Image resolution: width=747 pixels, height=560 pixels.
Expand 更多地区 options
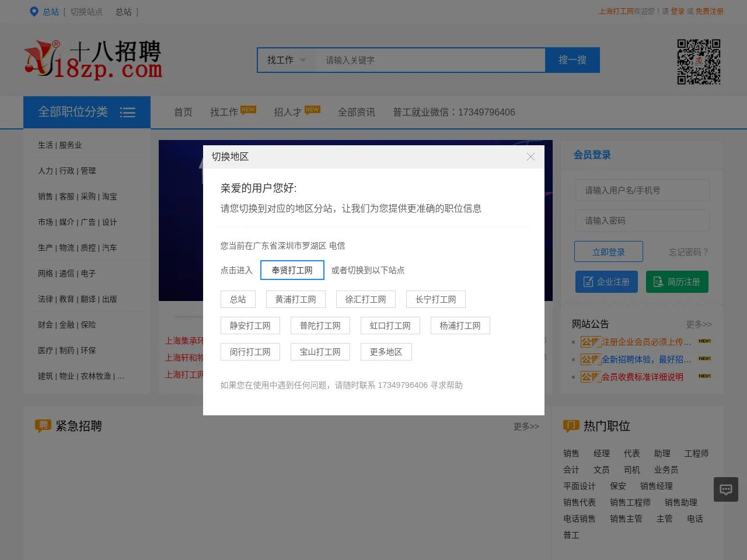point(386,352)
